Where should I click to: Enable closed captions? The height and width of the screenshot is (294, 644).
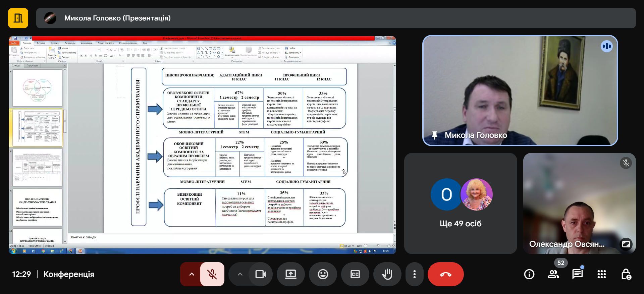coord(355,275)
